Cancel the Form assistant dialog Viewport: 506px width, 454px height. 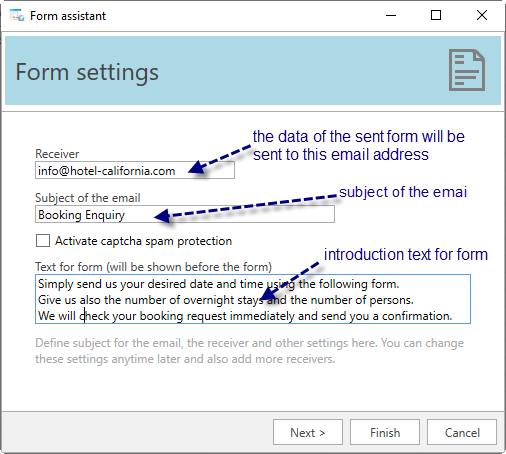462,432
